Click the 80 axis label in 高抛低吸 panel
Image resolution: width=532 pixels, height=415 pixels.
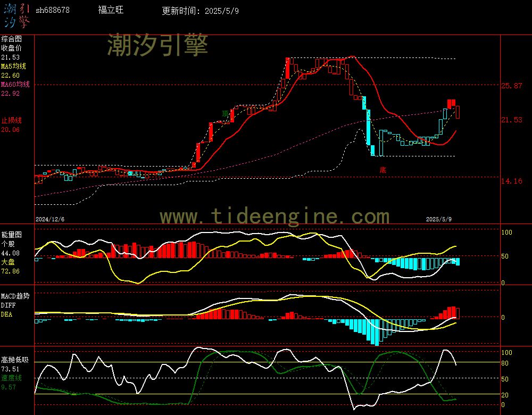click(505, 363)
